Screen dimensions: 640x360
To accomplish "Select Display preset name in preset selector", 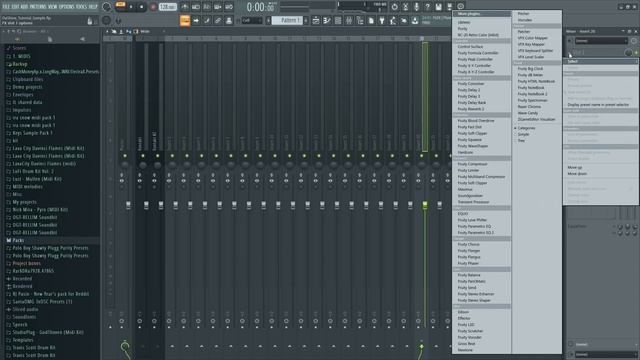I will coord(598,105).
